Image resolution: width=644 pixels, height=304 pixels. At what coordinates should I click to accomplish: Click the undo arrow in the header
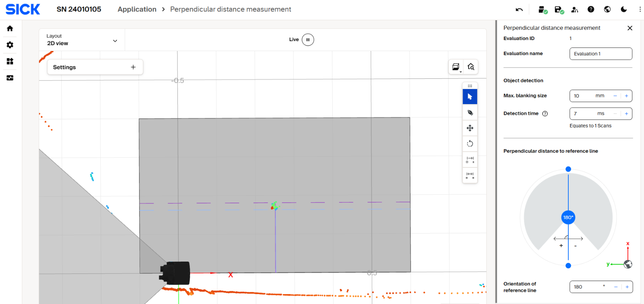tap(519, 9)
